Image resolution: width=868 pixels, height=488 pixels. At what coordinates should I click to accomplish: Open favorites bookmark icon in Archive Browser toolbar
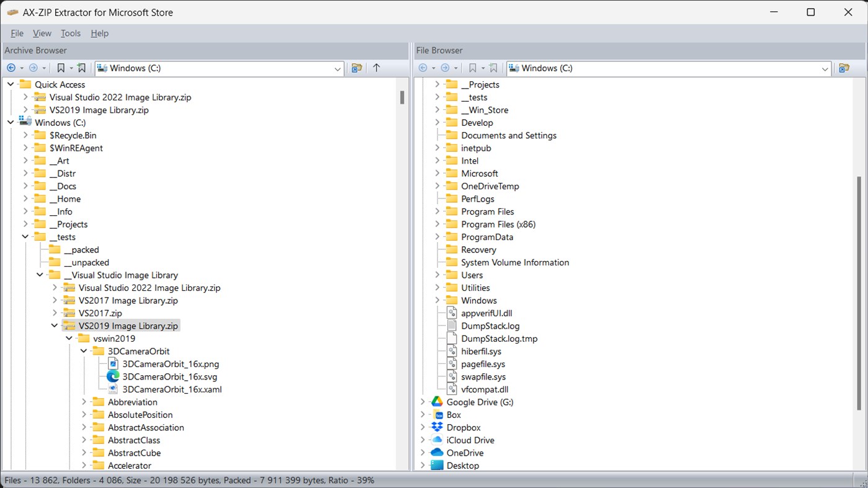tap(61, 68)
